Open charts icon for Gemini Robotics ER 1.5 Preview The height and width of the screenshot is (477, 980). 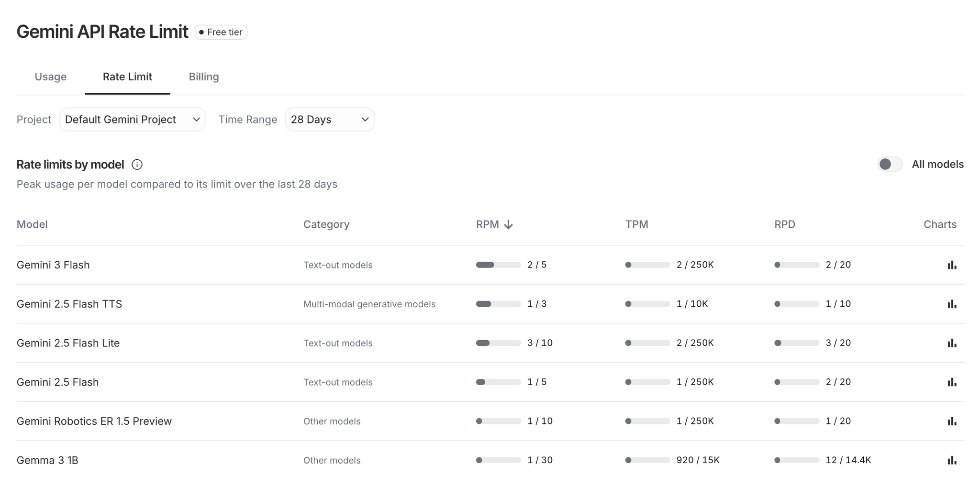point(952,422)
